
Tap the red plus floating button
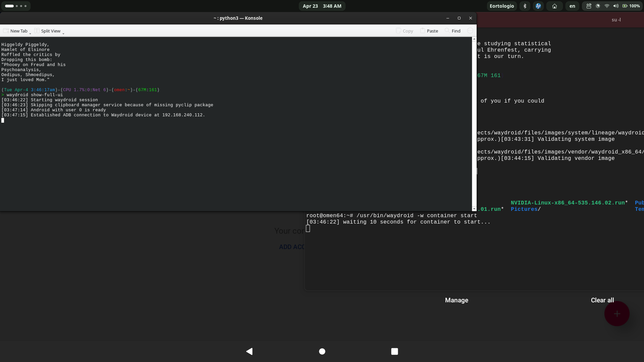tap(617, 314)
